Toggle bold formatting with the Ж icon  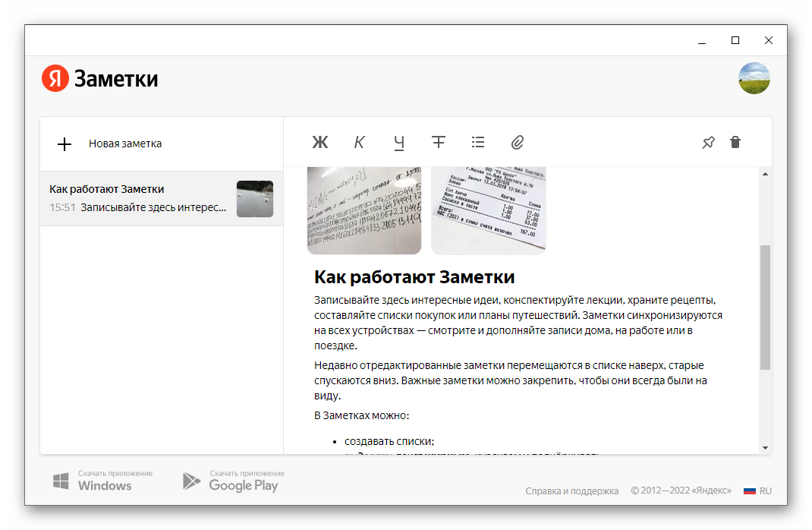point(320,142)
